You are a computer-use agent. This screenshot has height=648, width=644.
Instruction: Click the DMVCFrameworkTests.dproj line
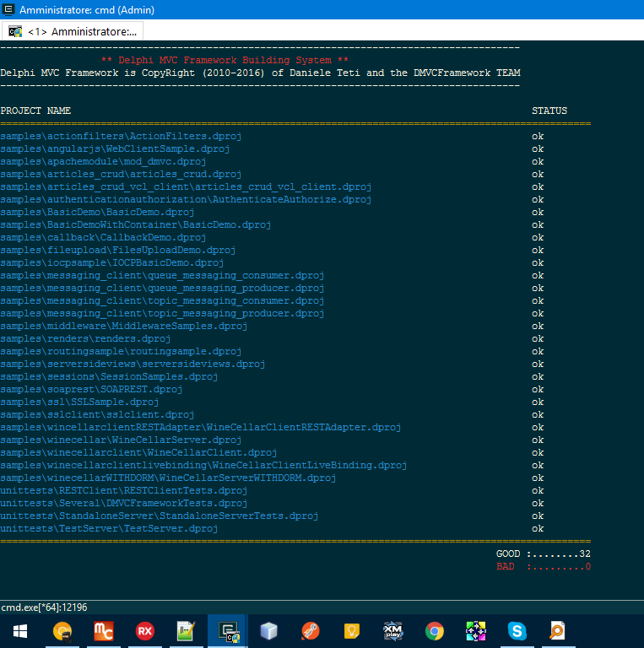pos(123,504)
